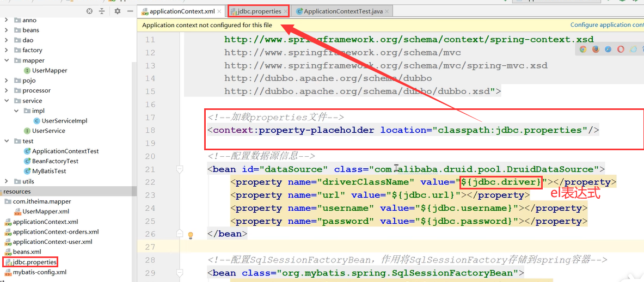Screen dimensions: 644x282
Task: Collapse all via the project panel toolbar icon
Action: coord(101,11)
